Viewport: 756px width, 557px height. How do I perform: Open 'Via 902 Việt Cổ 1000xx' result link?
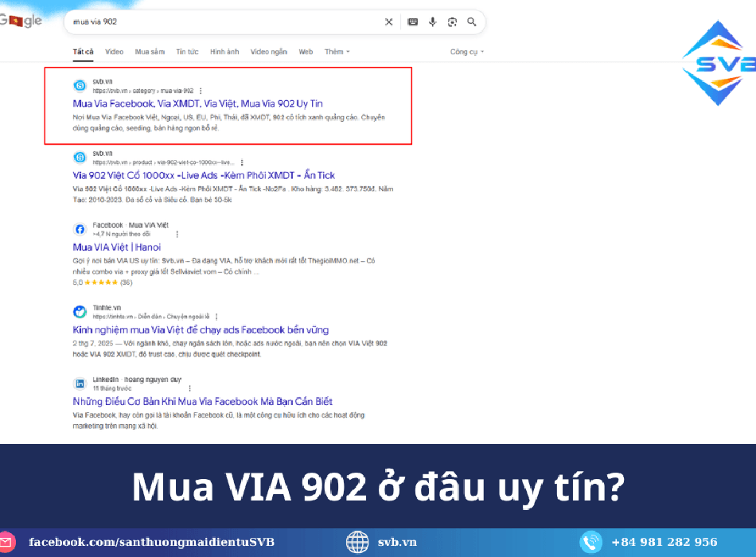(203, 175)
